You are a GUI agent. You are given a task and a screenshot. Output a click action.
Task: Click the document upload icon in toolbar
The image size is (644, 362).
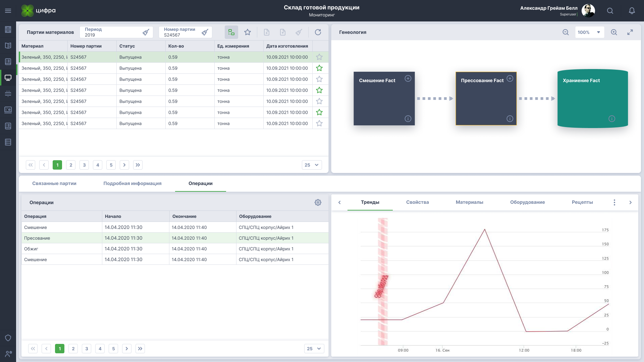(x=283, y=32)
